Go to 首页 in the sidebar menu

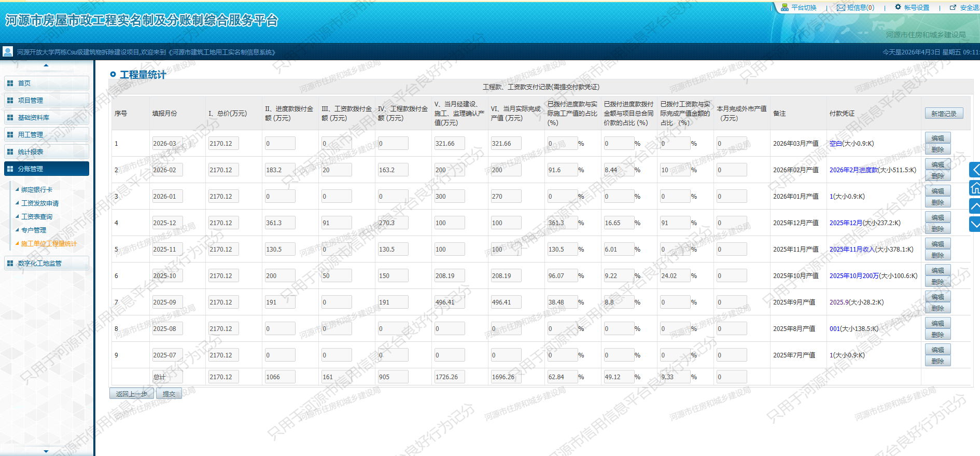[47, 83]
